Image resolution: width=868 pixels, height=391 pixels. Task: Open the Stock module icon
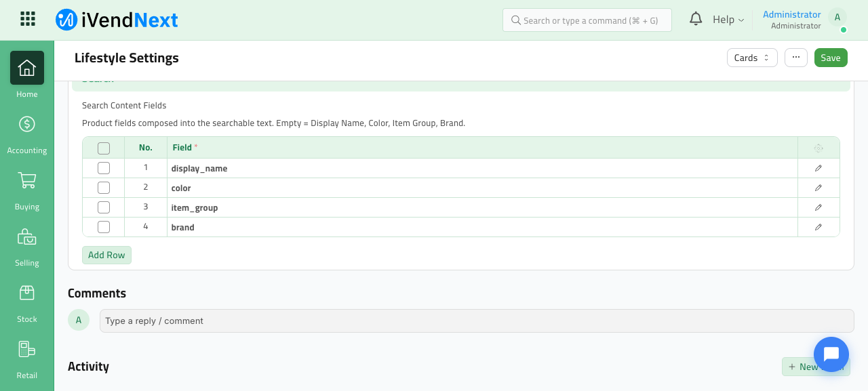(x=27, y=293)
